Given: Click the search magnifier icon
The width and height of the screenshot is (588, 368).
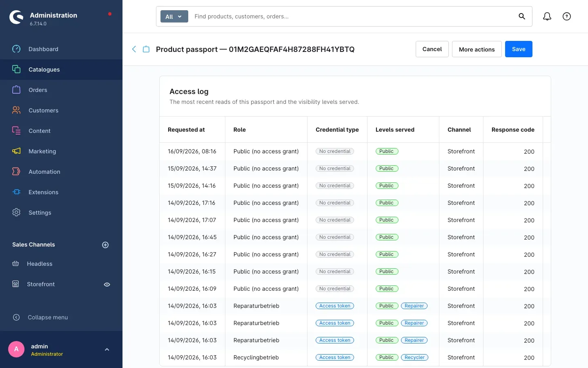Looking at the screenshot, I should coord(522,16).
